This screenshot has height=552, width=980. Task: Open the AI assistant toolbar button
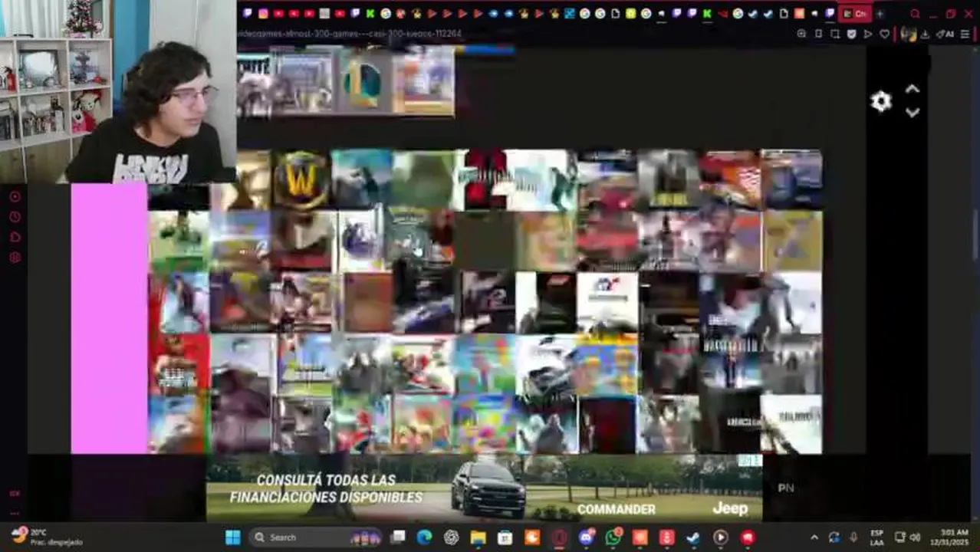point(945,34)
